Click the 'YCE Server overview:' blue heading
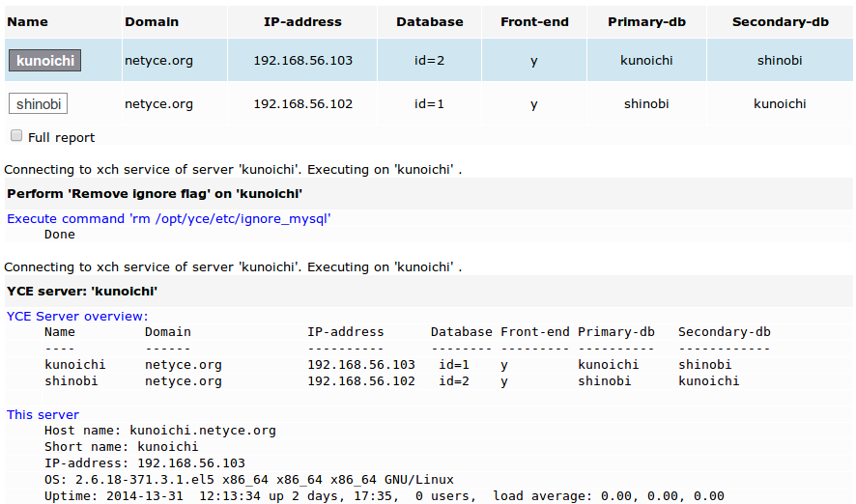This screenshot has height=504, width=856. (x=77, y=316)
